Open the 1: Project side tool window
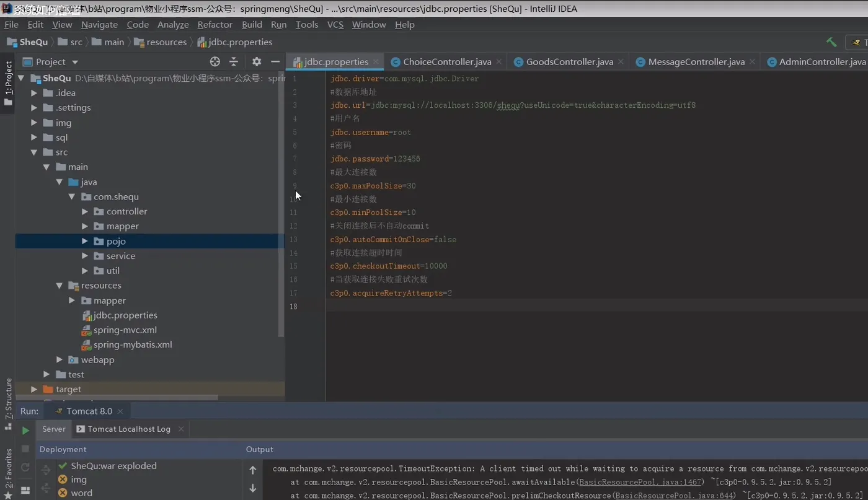This screenshot has height=500, width=868. (x=8, y=84)
